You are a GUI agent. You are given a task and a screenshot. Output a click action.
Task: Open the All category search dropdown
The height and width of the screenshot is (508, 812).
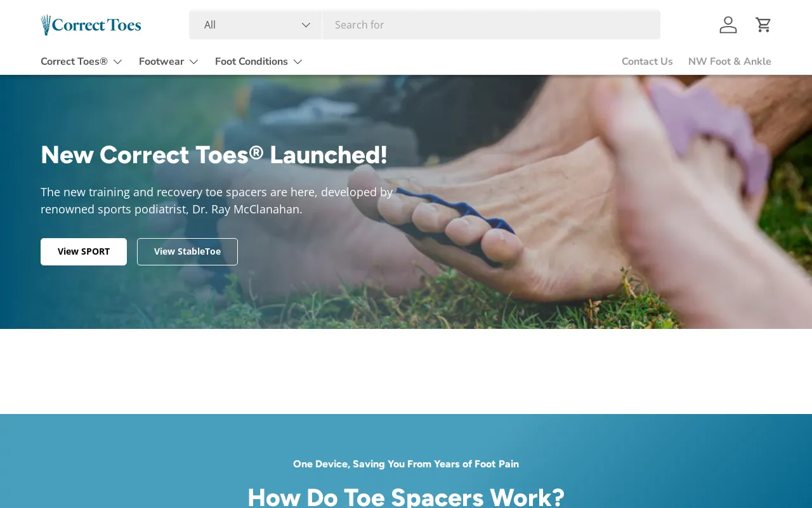255,25
